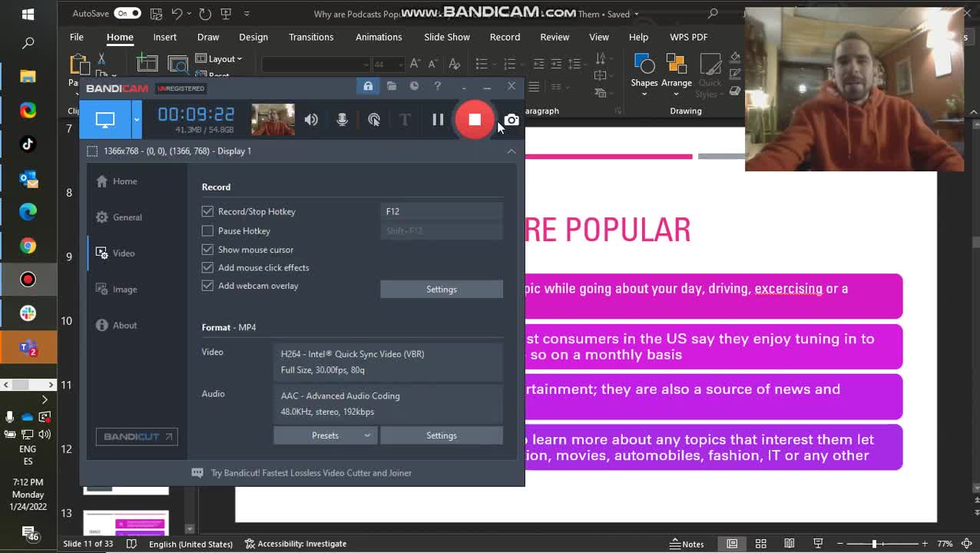Switch to the Animations ribbon tab

coord(379,37)
